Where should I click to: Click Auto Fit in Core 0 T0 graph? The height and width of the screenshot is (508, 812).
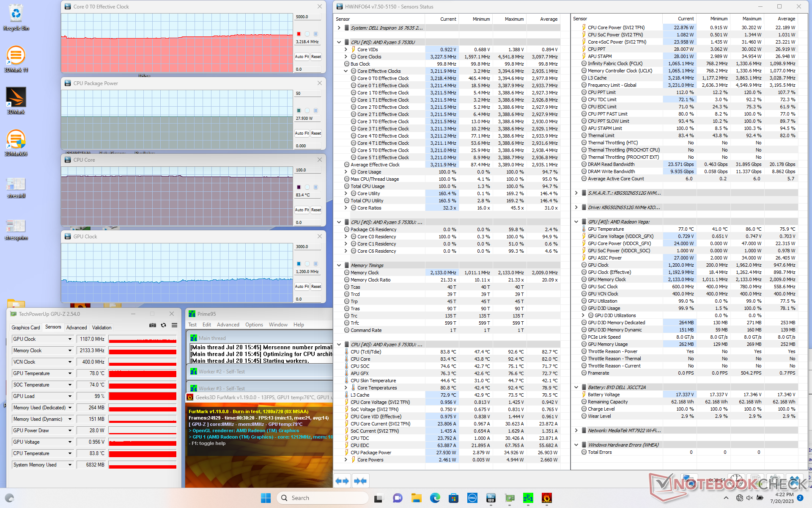pyautogui.click(x=302, y=57)
